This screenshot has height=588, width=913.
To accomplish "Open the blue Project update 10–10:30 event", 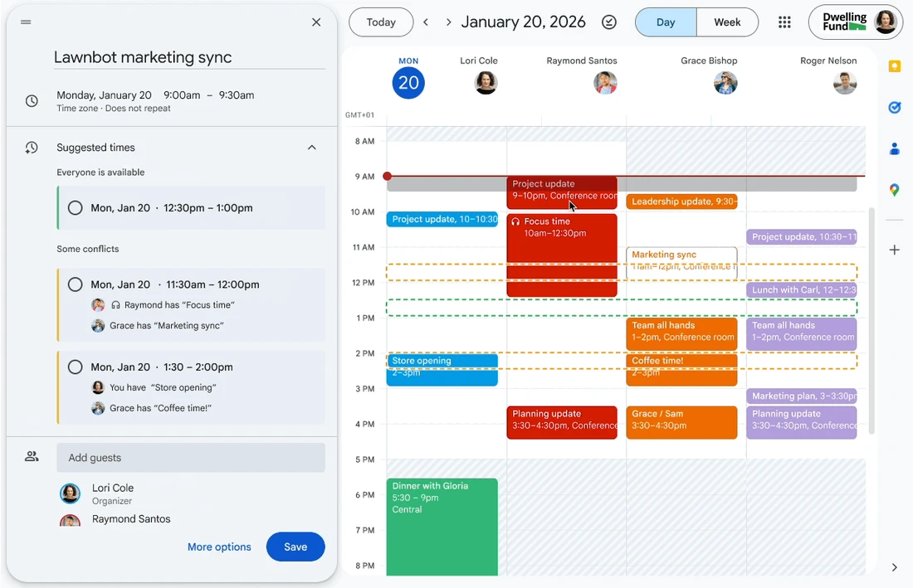I will (442, 219).
